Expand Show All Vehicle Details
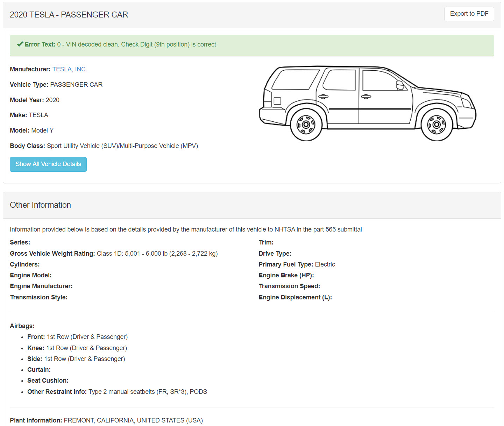Viewport: 504px width, 426px height. click(48, 164)
